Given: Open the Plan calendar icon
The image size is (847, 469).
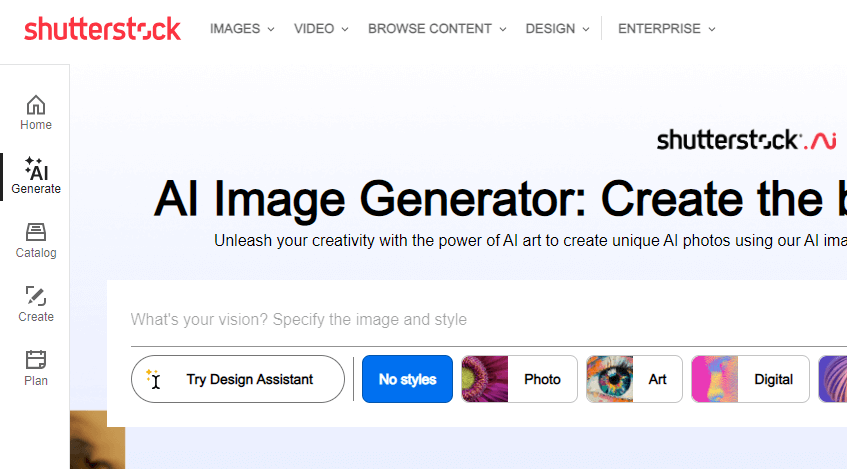Looking at the screenshot, I should (36, 360).
